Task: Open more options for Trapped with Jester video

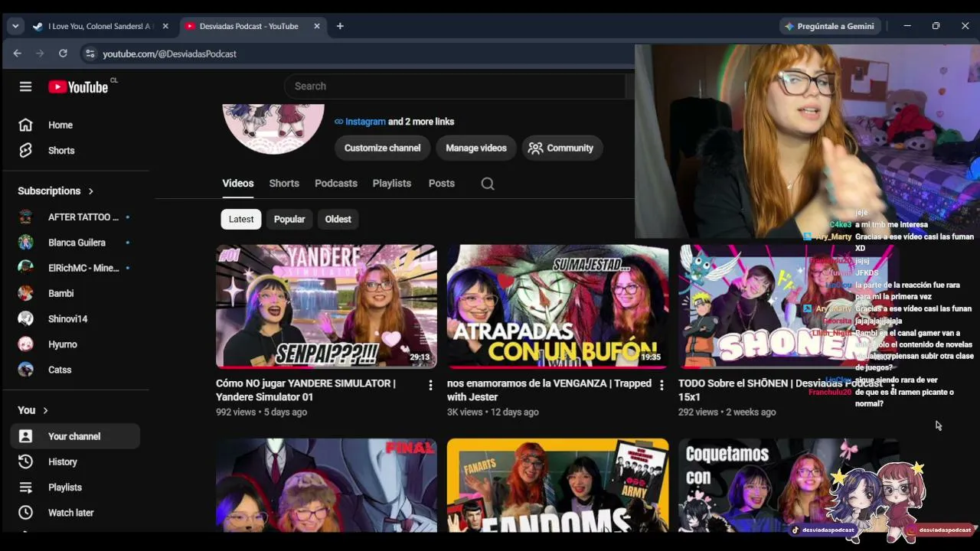Action: point(661,385)
